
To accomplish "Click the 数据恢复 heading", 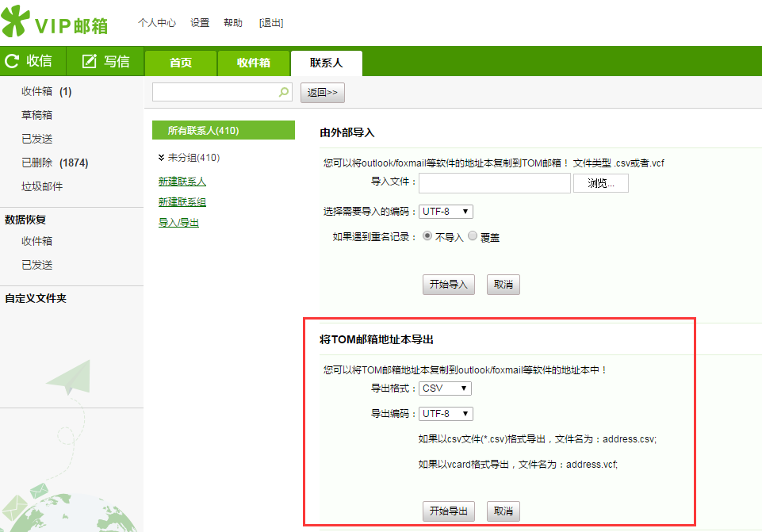I will [25, 220].
